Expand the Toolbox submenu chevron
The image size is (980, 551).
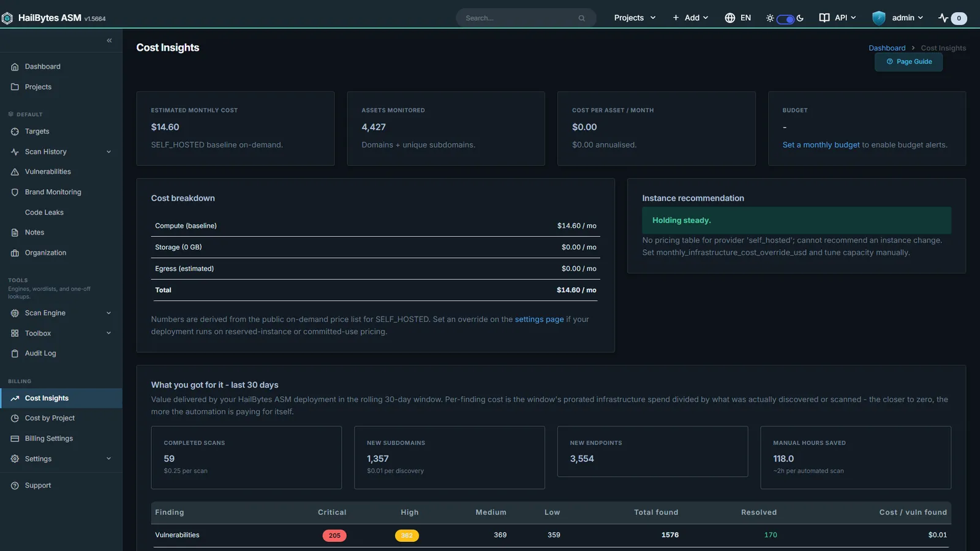click(x=108, y=333)
